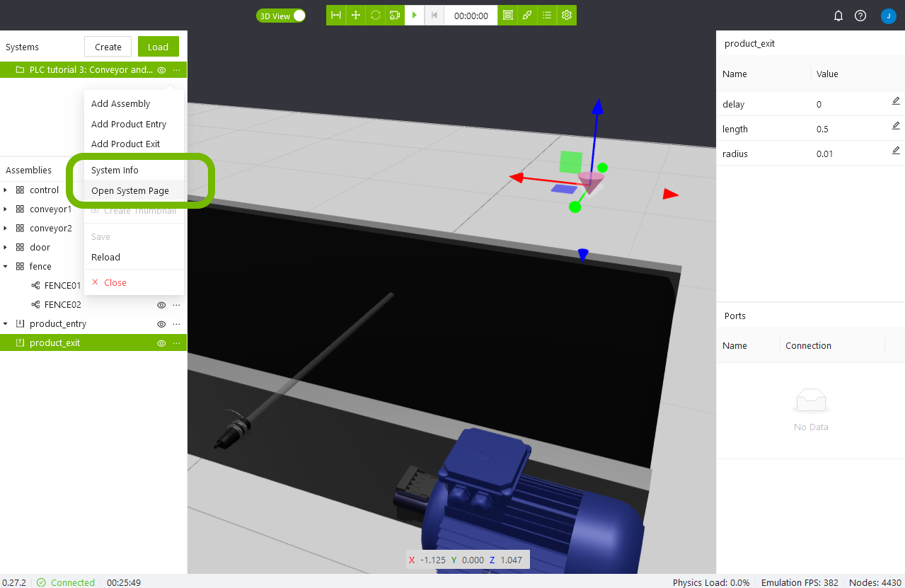Viewport: 905px width, 588px height.
Task: Edit the radius property value
Action: tap(895, 151)
